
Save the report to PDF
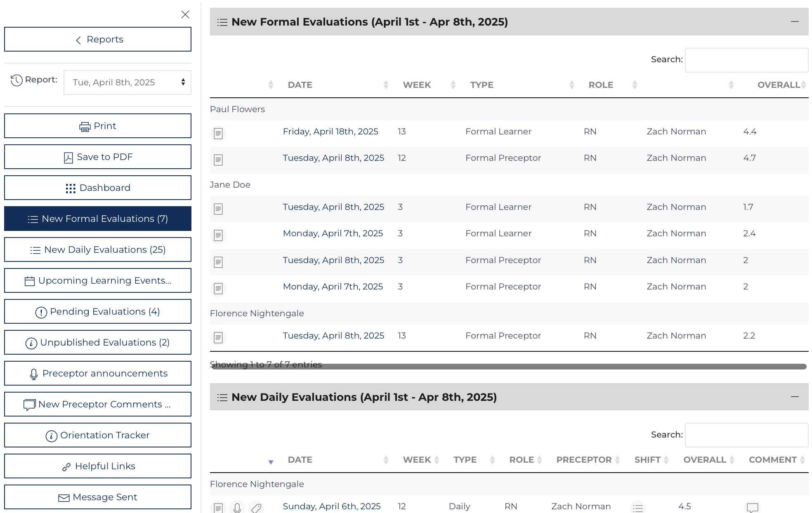pyautogui.click(x=98, y=157)
